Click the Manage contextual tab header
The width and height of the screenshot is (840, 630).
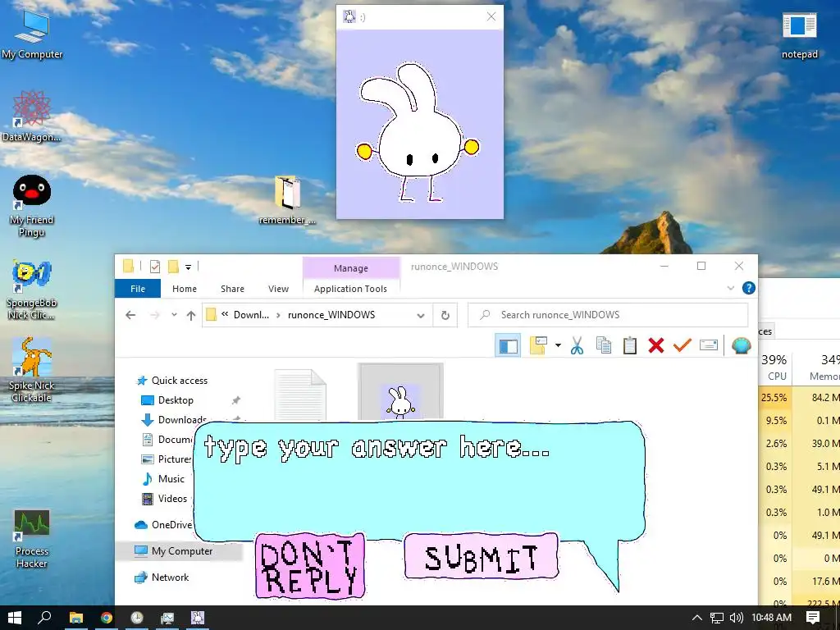pos(351,268)
